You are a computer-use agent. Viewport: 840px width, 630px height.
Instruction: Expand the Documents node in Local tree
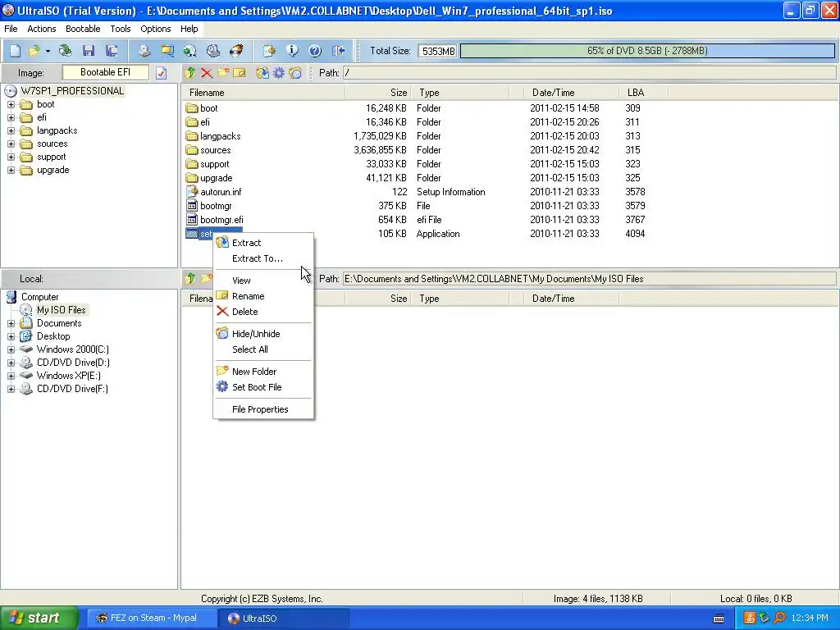(11, 323)
